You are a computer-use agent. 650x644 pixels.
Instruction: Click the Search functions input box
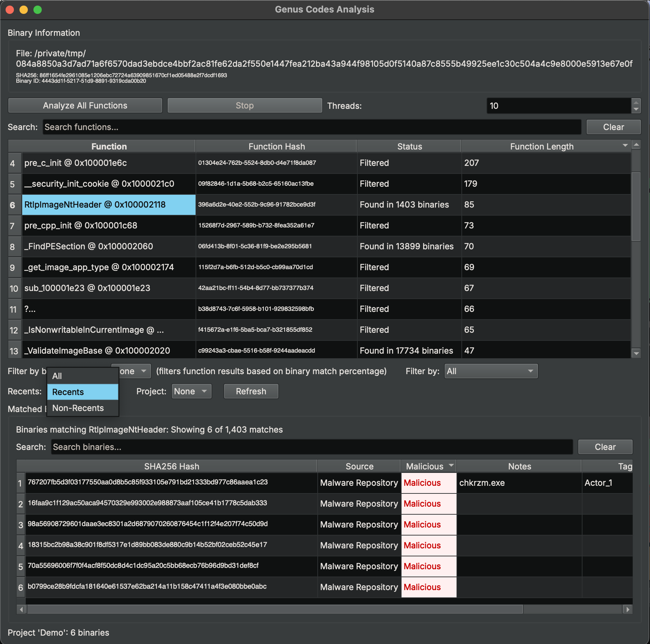coord(311,127)
